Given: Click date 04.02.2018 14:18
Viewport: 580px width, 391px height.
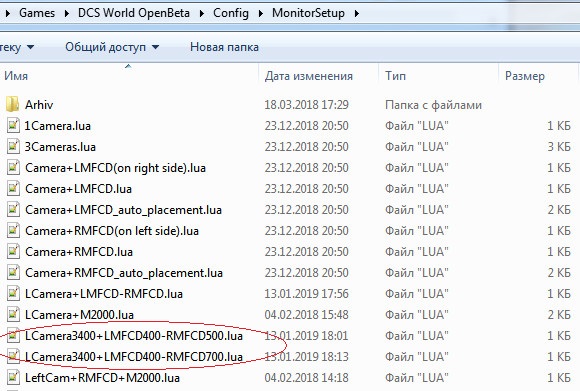Looking at the screenshot, I should pos(306,378).
